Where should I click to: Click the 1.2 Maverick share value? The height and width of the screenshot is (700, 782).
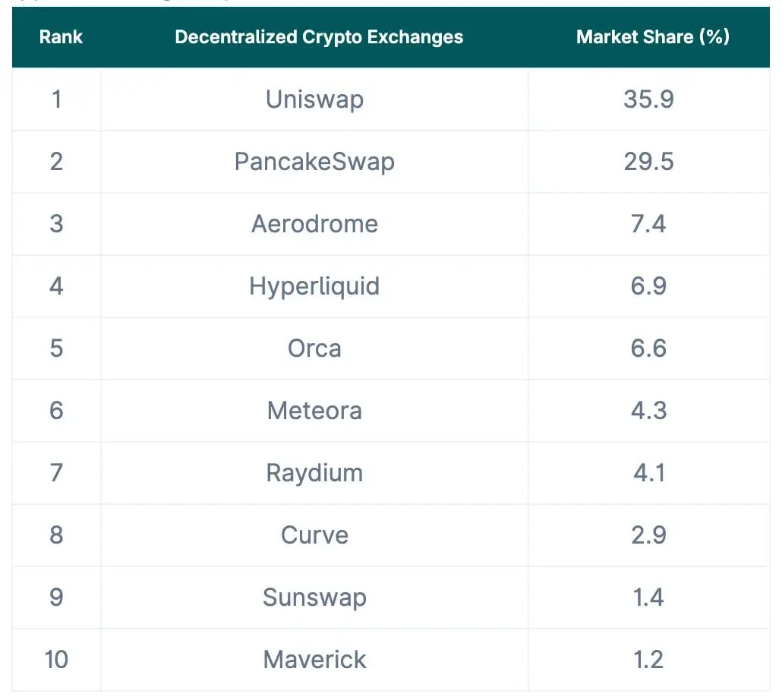649,660
